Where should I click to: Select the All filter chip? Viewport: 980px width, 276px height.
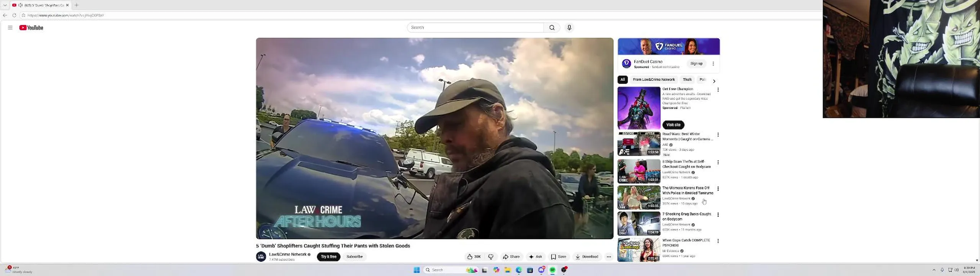tap(622, 80)
